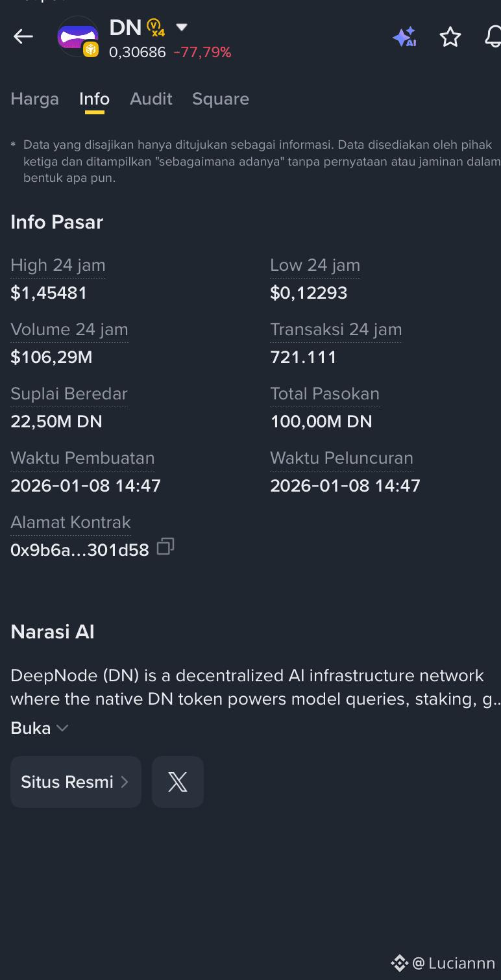This screenshot has width=501, height=980.
Task: Switch to the Harga tab
Action: pyautogui.click(x=35, y=99)
